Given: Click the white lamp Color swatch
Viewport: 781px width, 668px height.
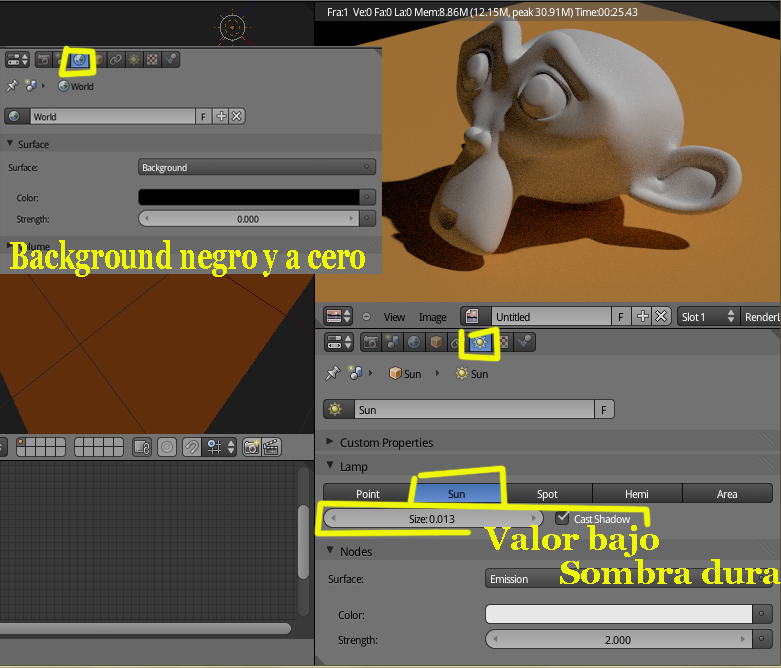Looking at the screenshot, I should pos(618,614).
